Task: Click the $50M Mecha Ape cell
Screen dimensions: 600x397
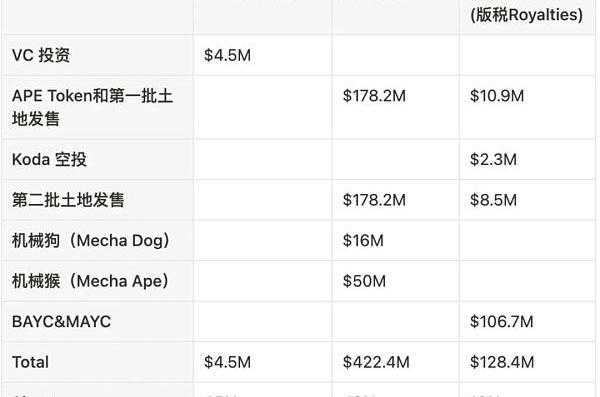Action: [364, 281]
